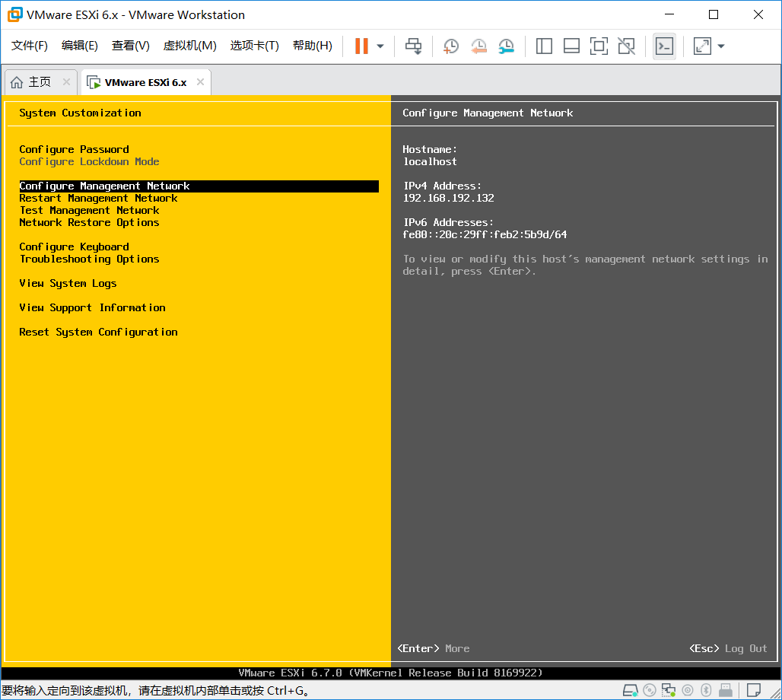Toggle the thumbnail bar icon
The image size is (782, 700).
click(571, 46)
